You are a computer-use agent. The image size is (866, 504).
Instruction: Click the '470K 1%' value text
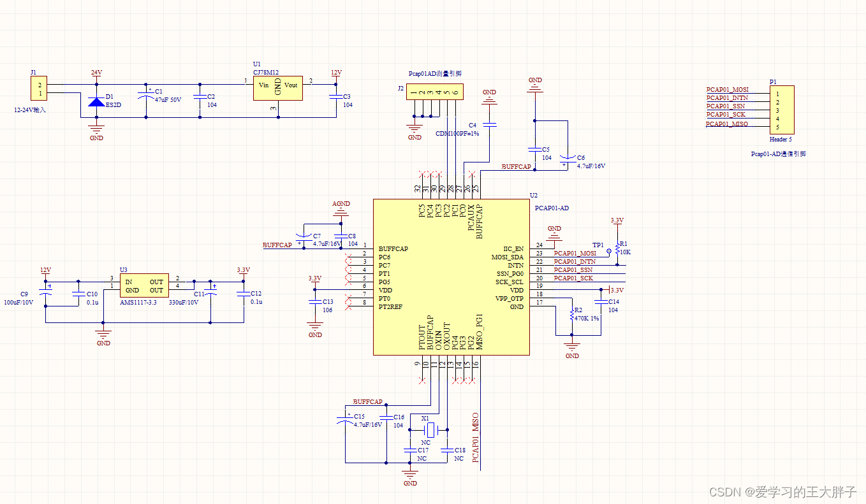pos(587,318)
